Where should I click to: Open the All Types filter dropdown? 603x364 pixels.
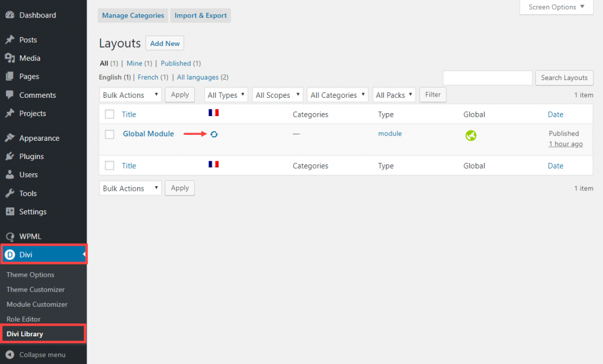click(x=226, y=95)
